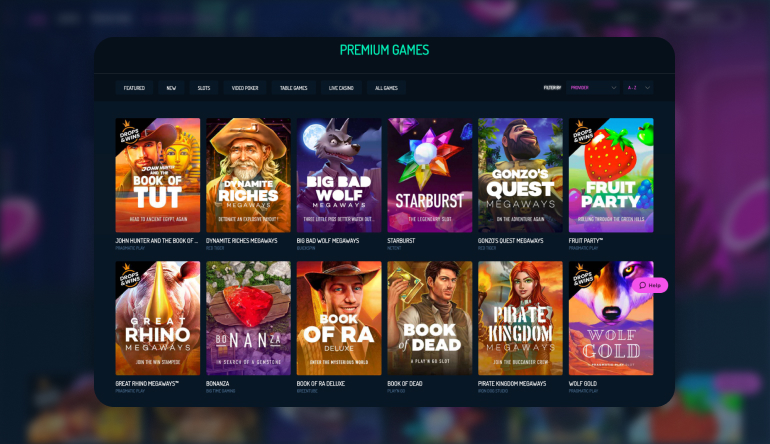Launch the Book of Dead tile

[x=430, y=318]
